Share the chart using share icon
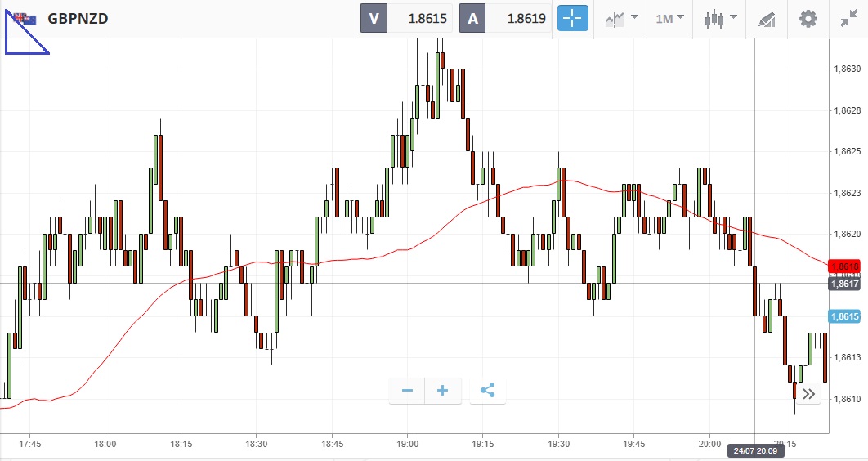 (x=488, y=391)
